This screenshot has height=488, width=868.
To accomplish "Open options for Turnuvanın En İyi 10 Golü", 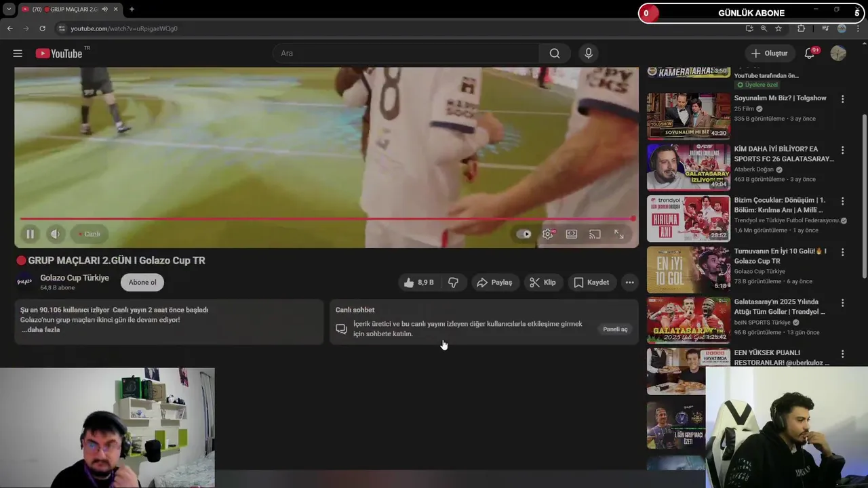I will coord(843,252).
